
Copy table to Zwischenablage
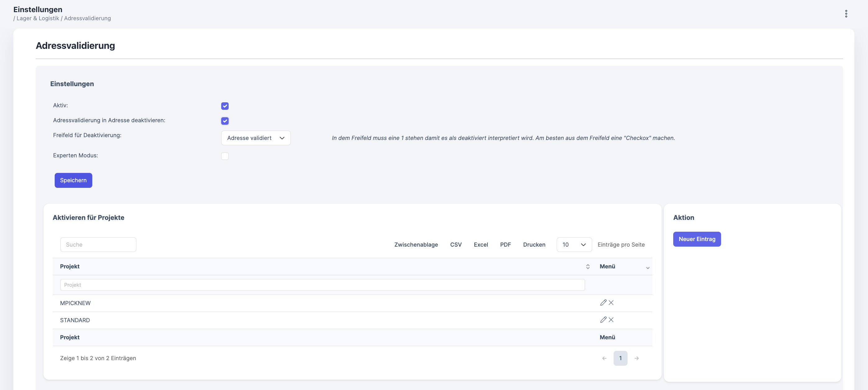(416, 244)
